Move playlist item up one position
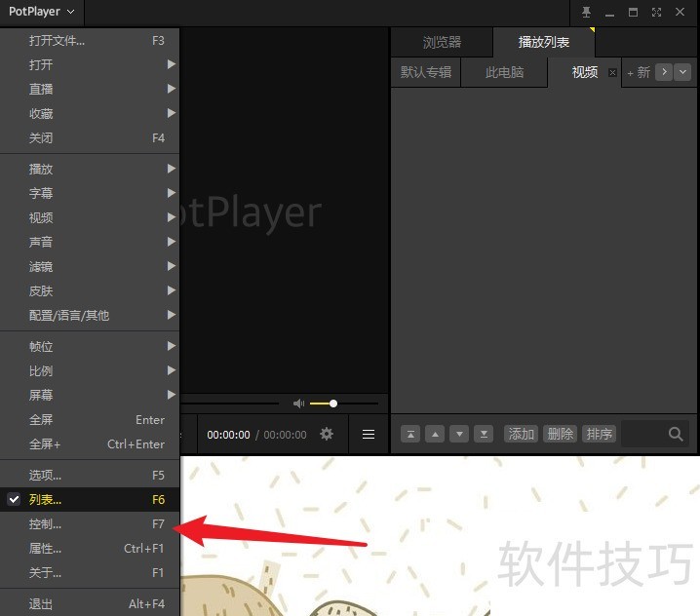 click(x=435, y=435)
